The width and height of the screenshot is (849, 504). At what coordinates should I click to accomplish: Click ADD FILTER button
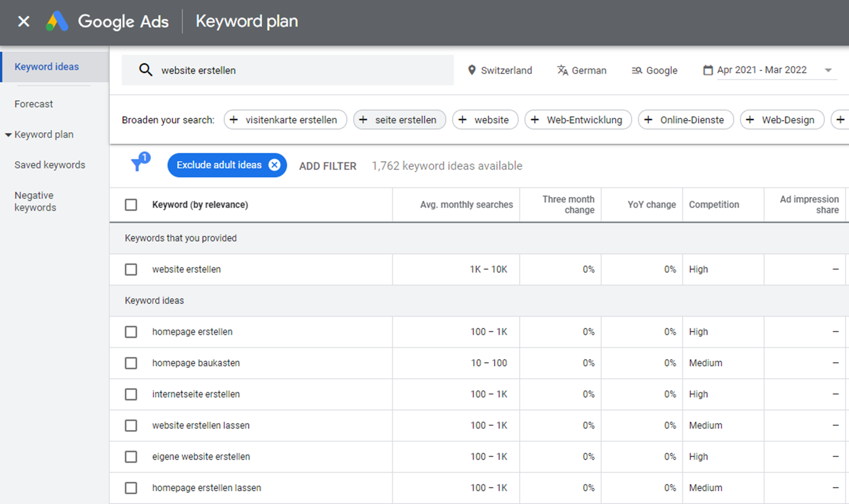click(327, 166)
